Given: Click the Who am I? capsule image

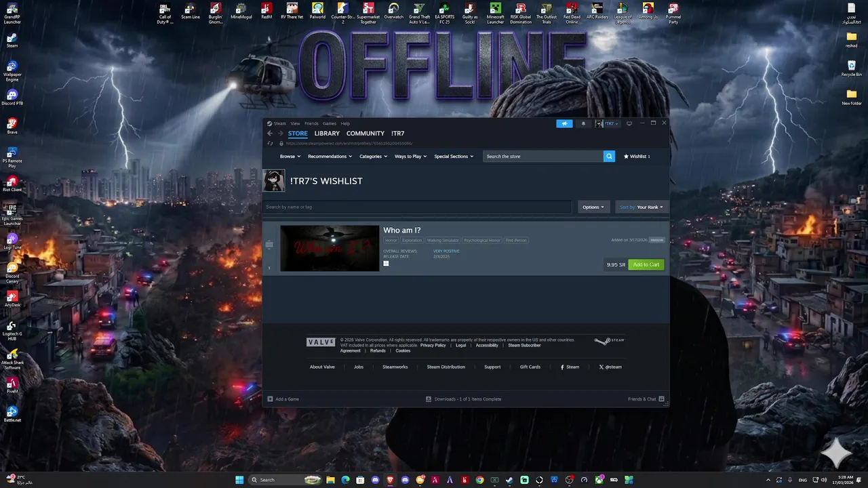Looking at the screenshot, I should 330,248.
